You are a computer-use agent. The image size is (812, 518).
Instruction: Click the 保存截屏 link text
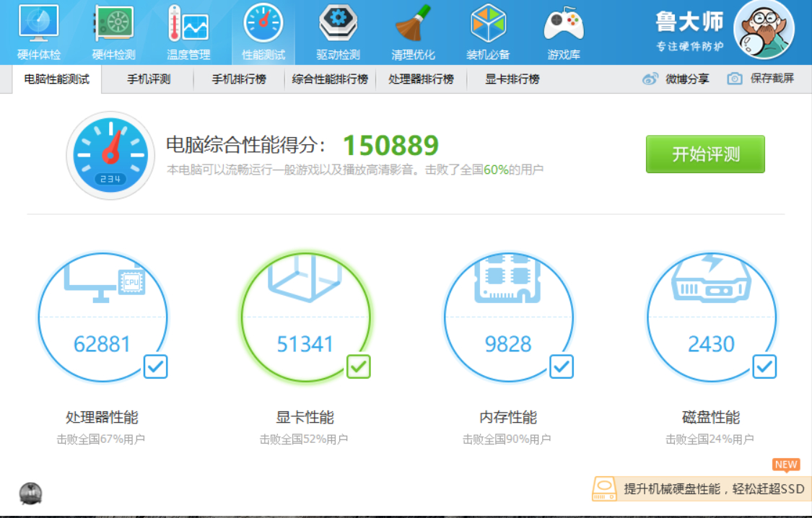point(772,79)
